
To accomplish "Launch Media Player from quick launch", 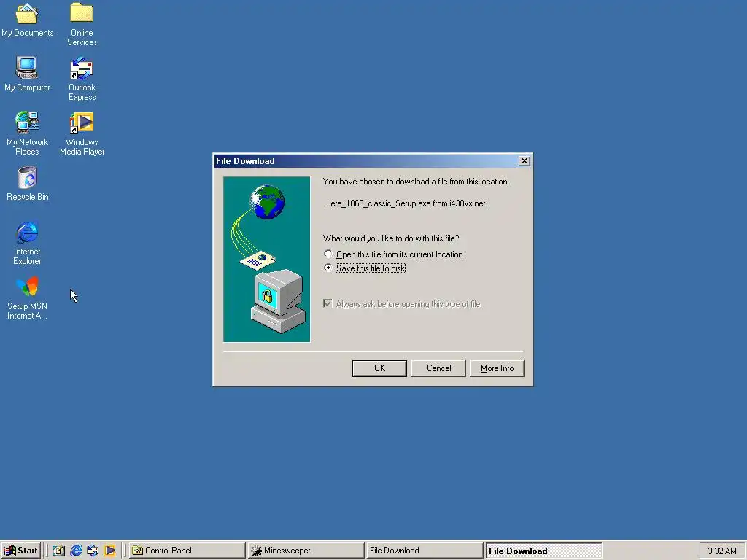I will [109, 551].
